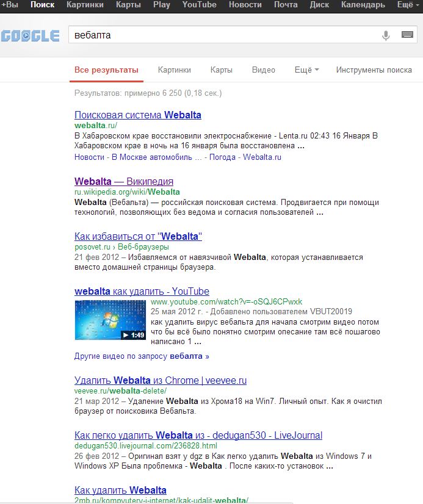Switch to Карты results tab
This screenshot has height=504, width=423.
pos(221,70)
